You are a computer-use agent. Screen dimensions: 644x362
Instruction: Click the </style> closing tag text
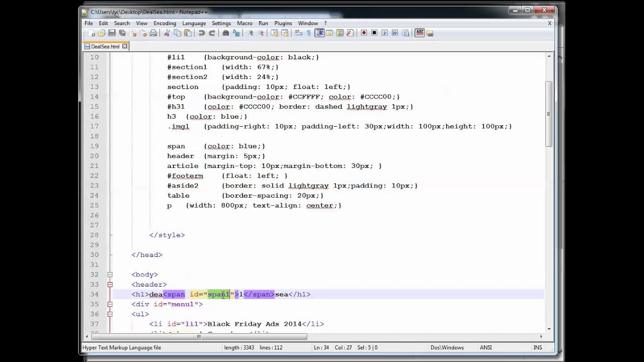[167, 235]
